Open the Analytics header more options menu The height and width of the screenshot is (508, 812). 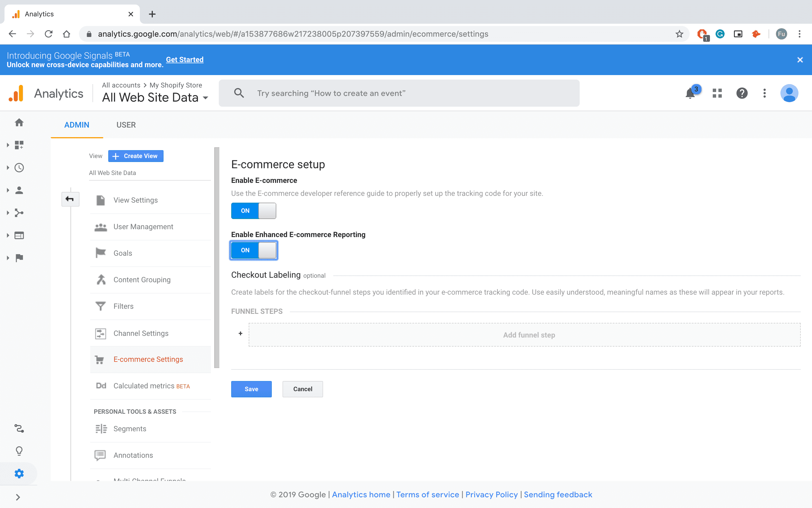(764, 93)
